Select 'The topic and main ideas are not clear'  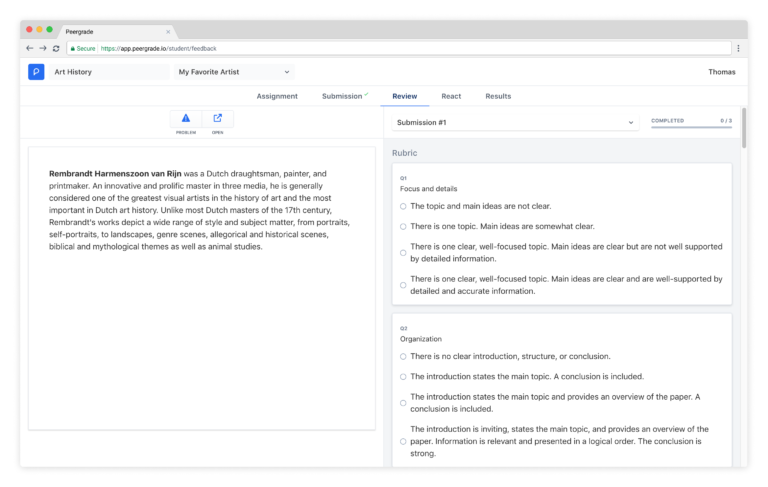point(403,206)
